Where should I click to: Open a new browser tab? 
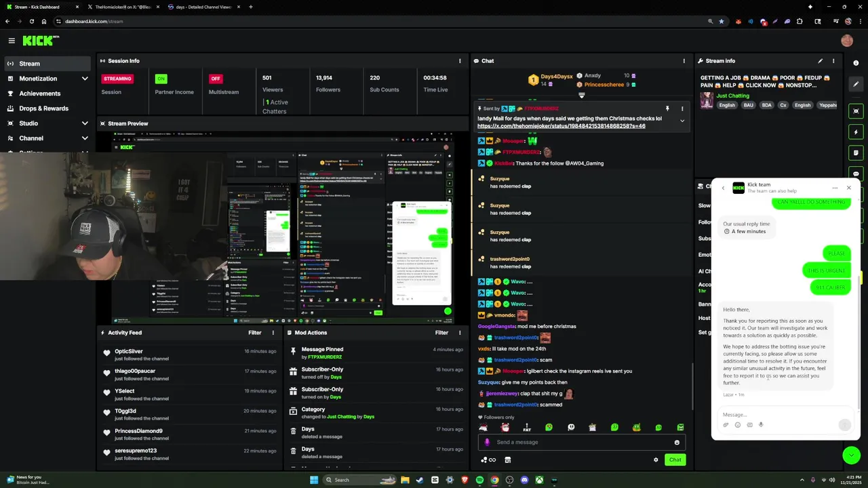coord(251,7)
